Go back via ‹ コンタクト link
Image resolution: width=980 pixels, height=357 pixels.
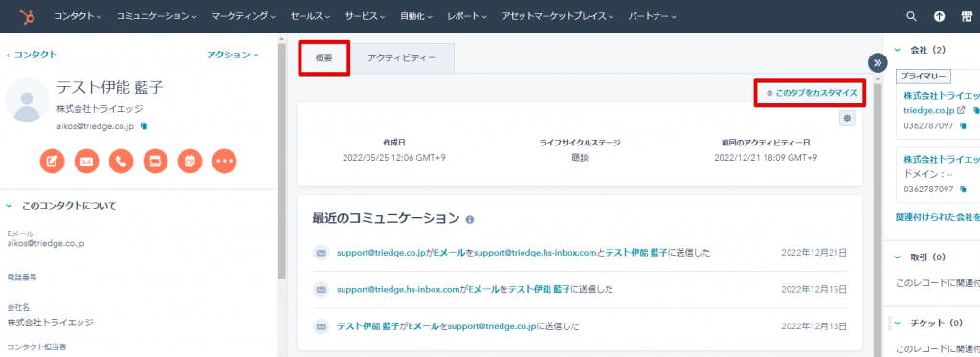click(x=32, y=55)
